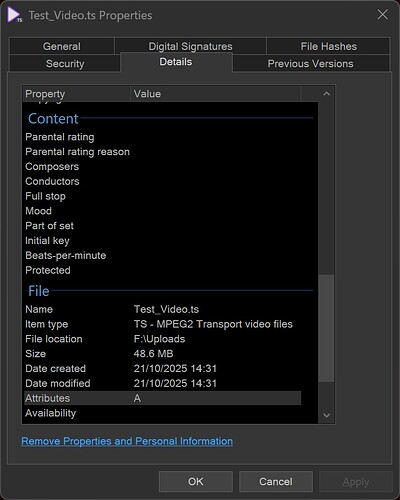
Task: Close the Properties dialog window
Action: [382, 15]
